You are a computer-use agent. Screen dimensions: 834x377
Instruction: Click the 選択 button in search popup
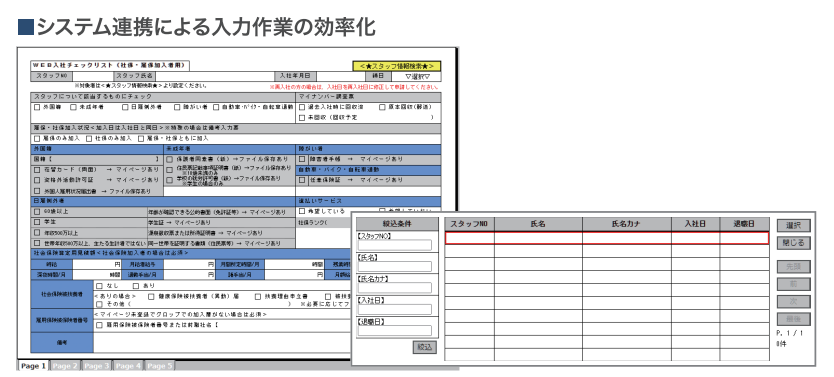pos(794,225)
